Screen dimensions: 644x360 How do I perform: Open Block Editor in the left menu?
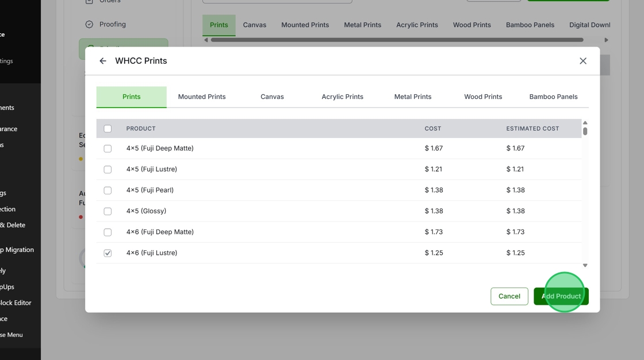pos(16,303)
